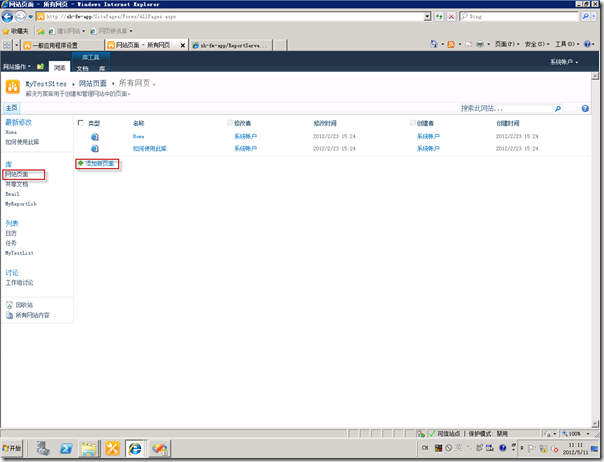Go back with the browser Back arrow
This screenshot has height=462, width=604.
point(7,17)
